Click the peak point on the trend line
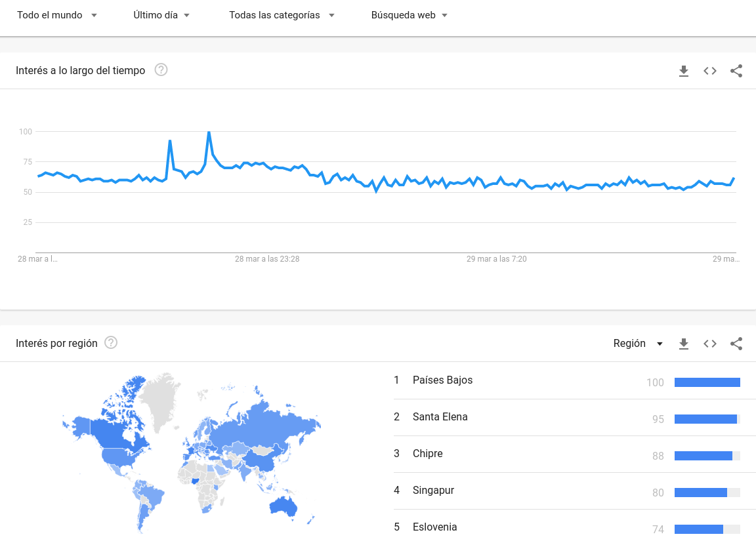The height and width of the screenshot is (545, 756). tap(209, 131)
